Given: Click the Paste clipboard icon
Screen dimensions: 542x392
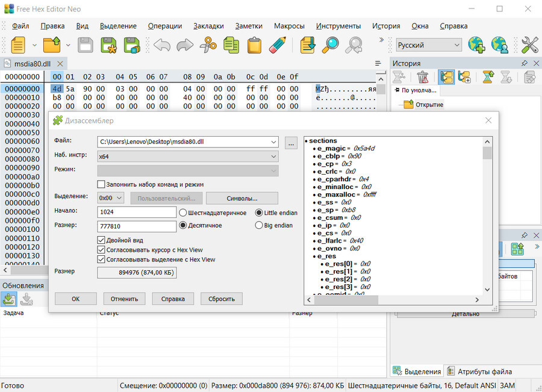Looking at the screenshot, I should (x=254, y=45).
